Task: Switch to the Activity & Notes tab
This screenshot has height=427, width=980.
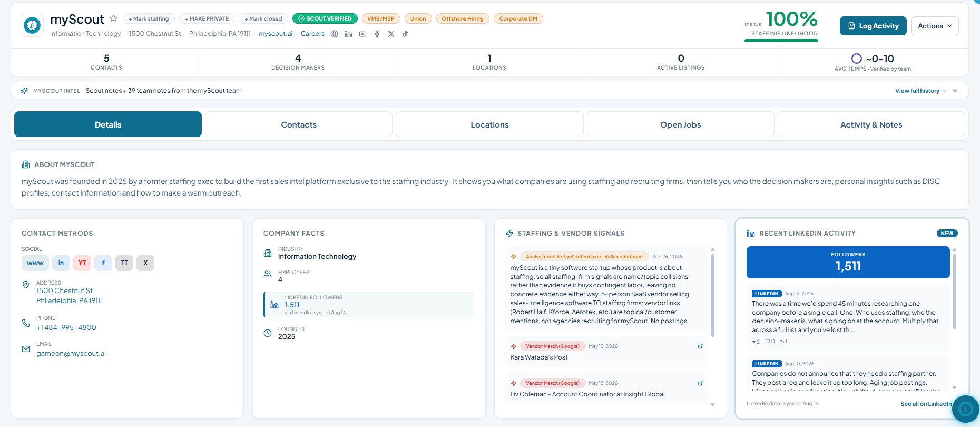Action: [x=871, y=124]
